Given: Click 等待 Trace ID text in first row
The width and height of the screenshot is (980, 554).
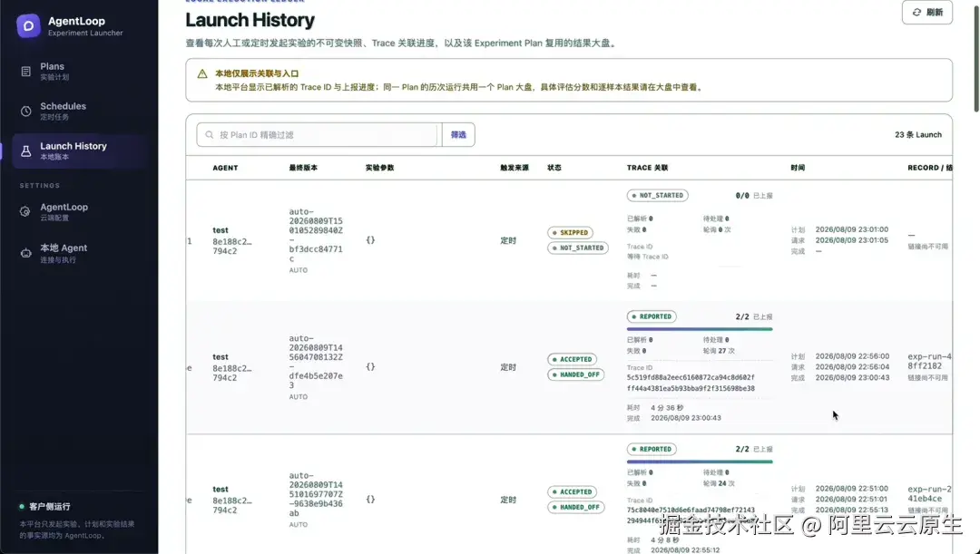Looking at the screenshot, I should tap(648, 257).
